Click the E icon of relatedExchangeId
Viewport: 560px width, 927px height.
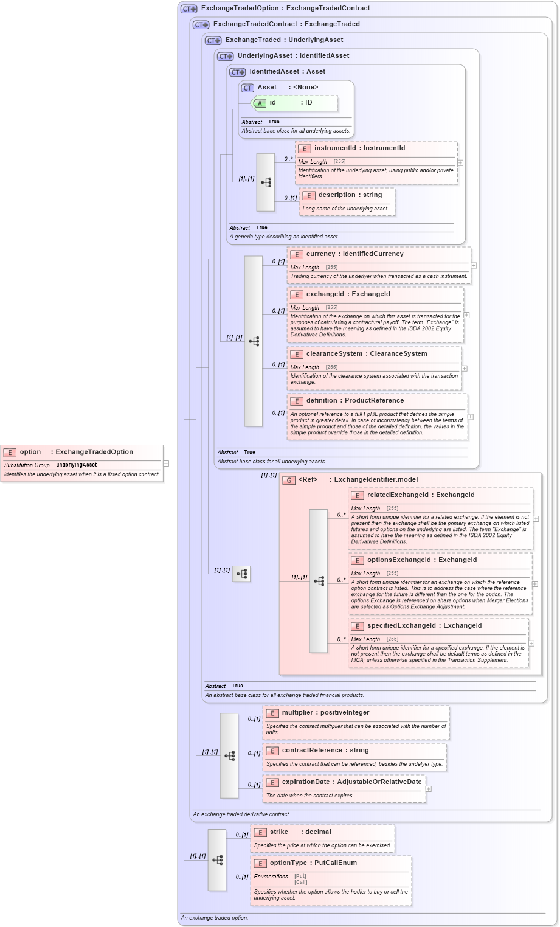[358, 495]
